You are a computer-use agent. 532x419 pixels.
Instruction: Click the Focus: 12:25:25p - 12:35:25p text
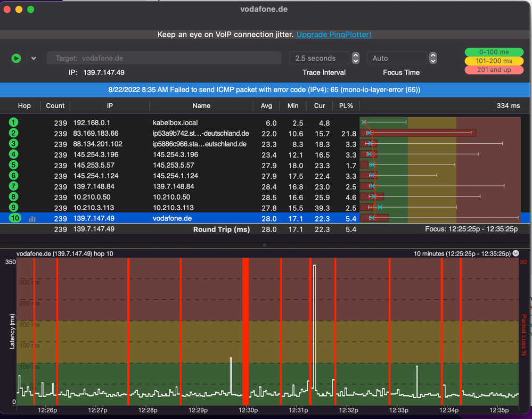(471, 229)
